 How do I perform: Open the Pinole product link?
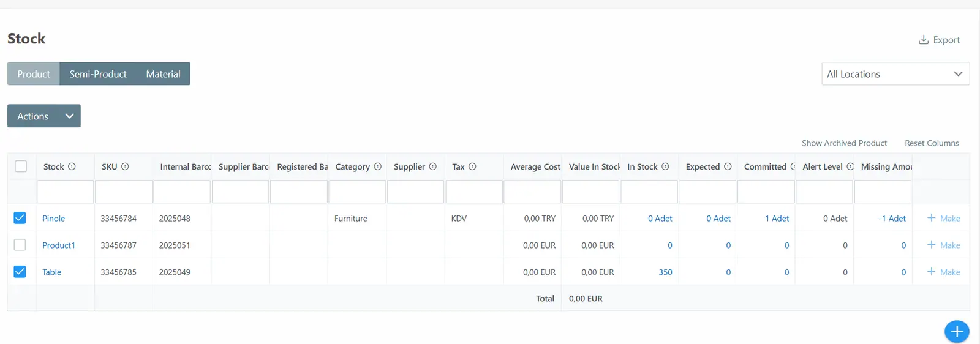point(53,219)
